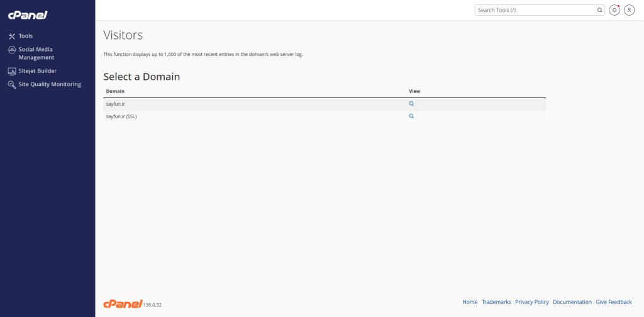
Task: Click the Sitejet Builder monitor icon
Action: pos(12,71)
